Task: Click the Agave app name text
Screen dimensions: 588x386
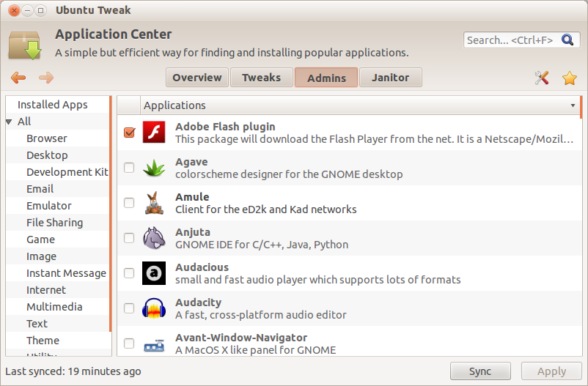Action: click(x=191, y=162)
